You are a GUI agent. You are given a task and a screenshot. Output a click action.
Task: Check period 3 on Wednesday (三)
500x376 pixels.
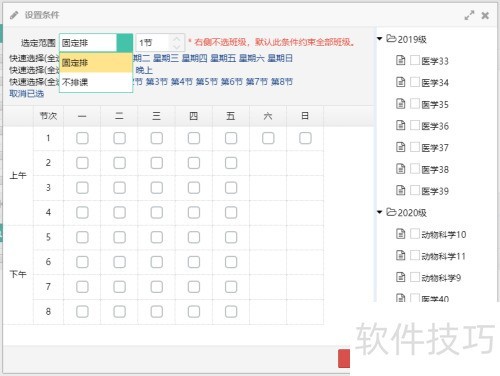tap(156, 188)
